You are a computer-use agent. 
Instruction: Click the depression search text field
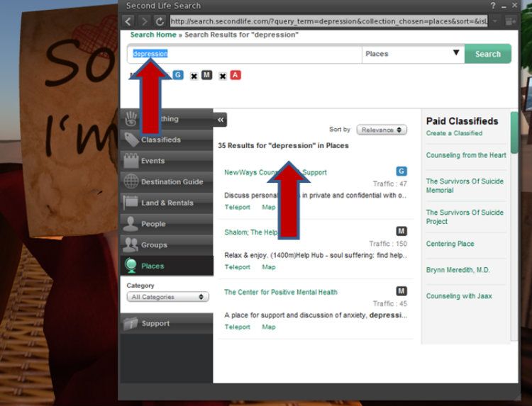tap(245, 54)
